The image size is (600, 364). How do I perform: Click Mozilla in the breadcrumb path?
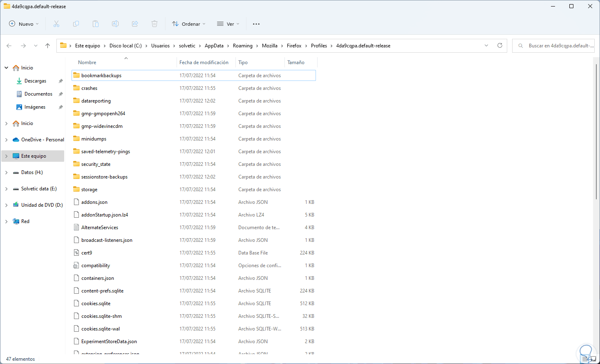click(270, 46)
